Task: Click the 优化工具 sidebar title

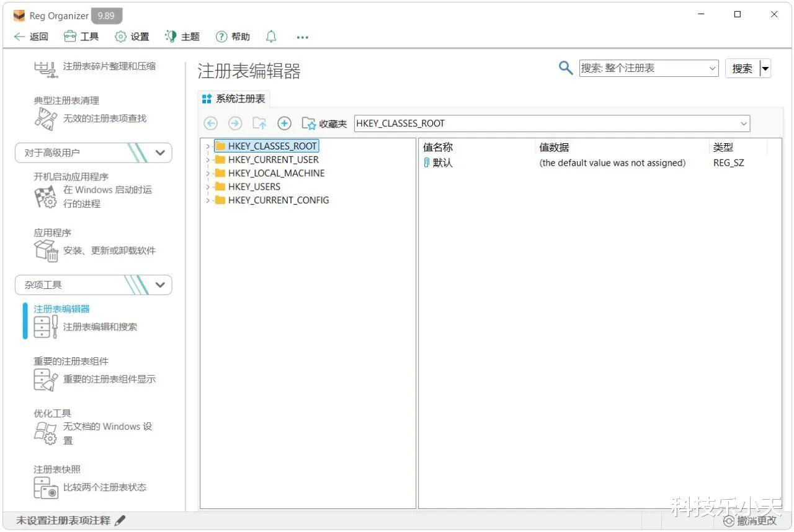Action: [52, 414]
